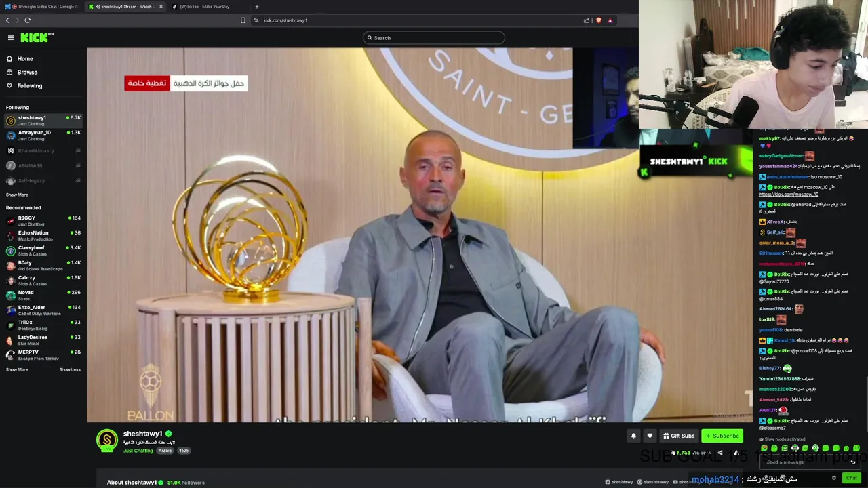Toggle follow heart button

click(x=650, y=436)
